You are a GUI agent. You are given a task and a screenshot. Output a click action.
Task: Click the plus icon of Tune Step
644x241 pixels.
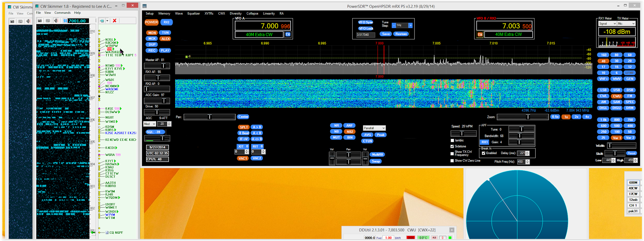pos(411,25)
